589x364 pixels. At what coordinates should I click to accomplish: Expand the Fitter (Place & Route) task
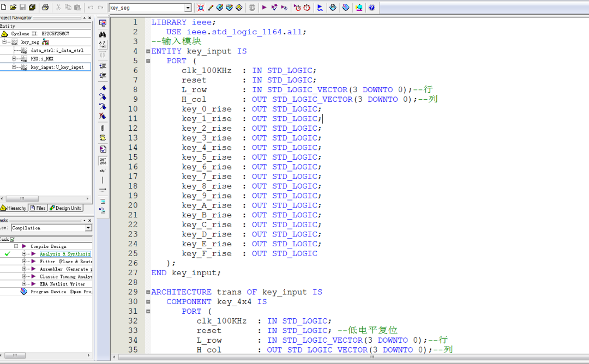pos(24,262)
